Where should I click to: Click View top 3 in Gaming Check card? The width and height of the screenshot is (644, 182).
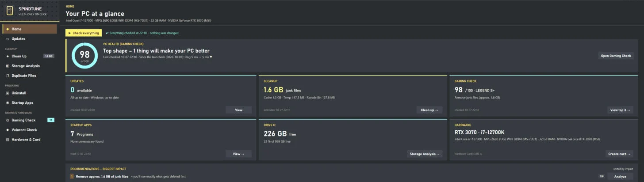(620, 110)
